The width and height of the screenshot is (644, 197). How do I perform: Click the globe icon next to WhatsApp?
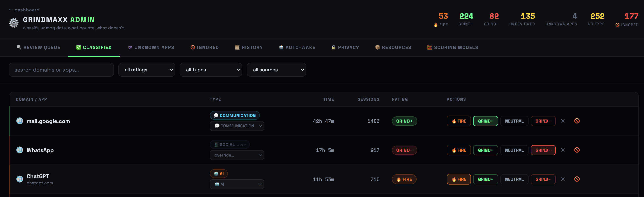coord(20,150)
